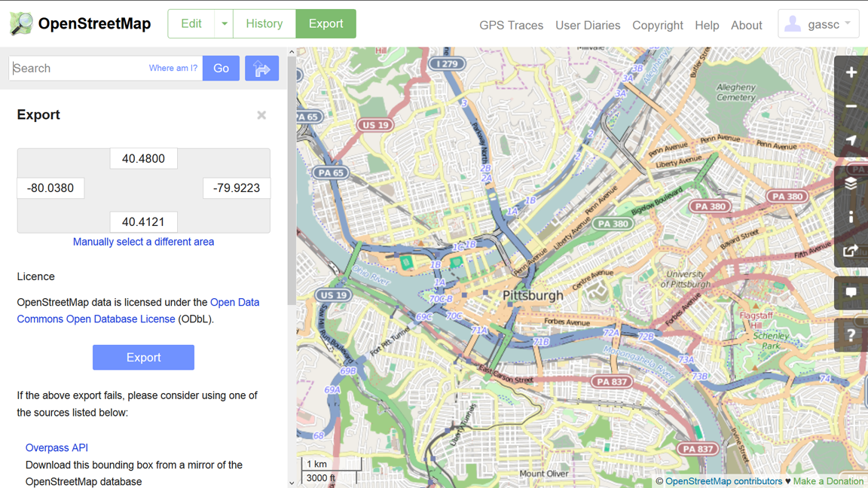Open the map Layers icon
Screen dimensions: 868x488
851,183
